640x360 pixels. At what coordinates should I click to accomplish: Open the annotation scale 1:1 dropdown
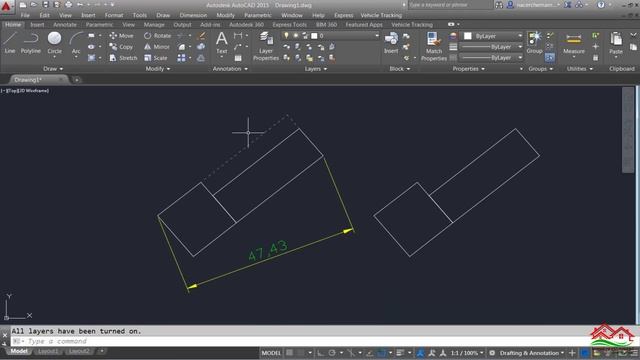pyautogui.click(x=467, y=353)
